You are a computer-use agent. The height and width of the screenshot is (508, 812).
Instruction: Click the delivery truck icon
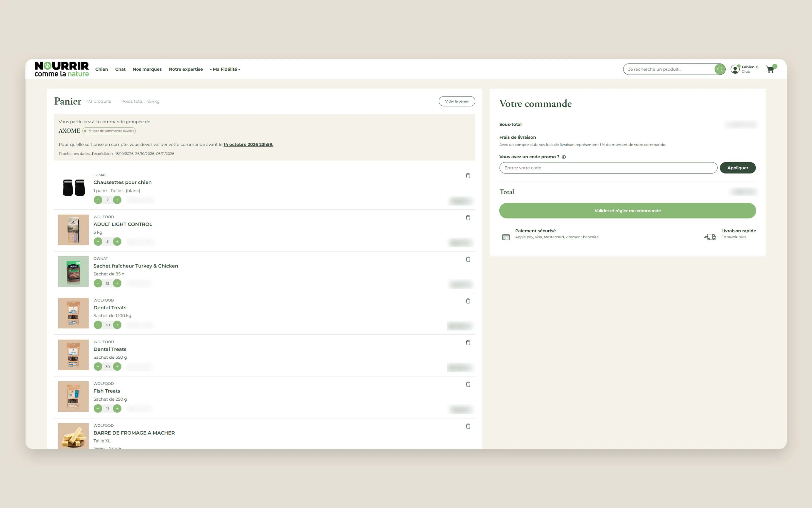coord(710,237)
